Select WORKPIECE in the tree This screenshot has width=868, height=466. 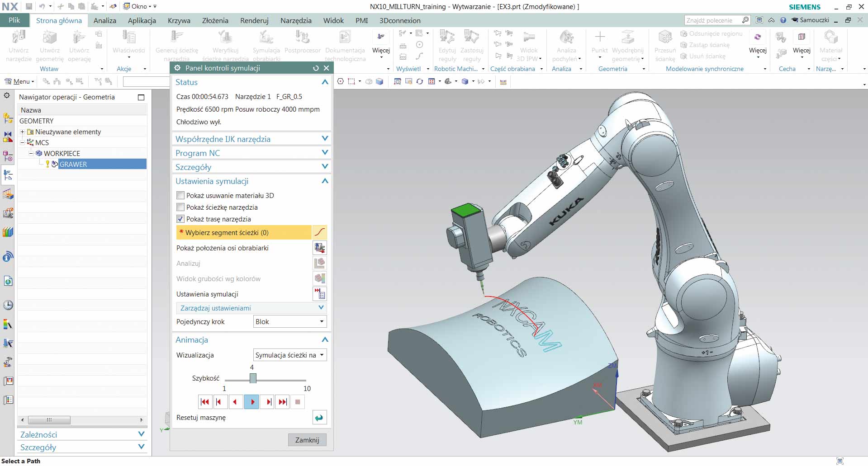62,153
